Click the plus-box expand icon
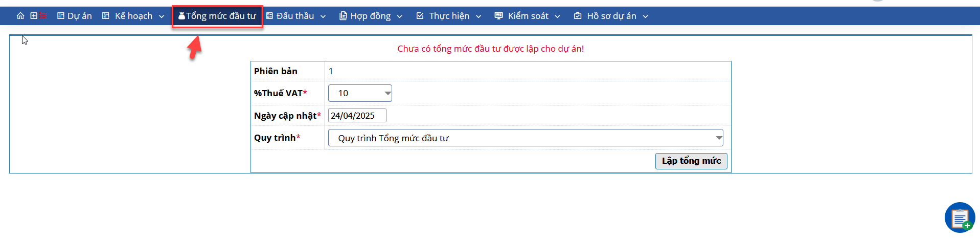 34,16
